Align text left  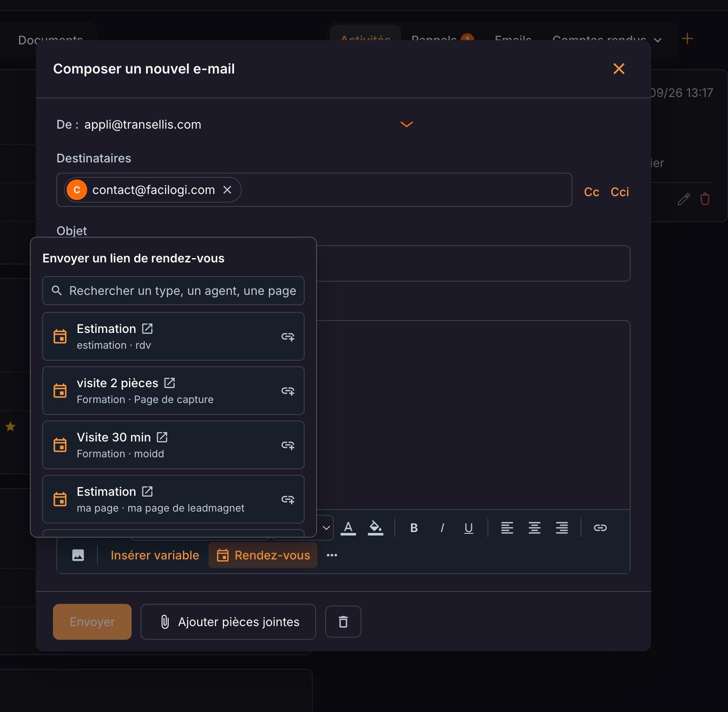(x=507, y=528)
